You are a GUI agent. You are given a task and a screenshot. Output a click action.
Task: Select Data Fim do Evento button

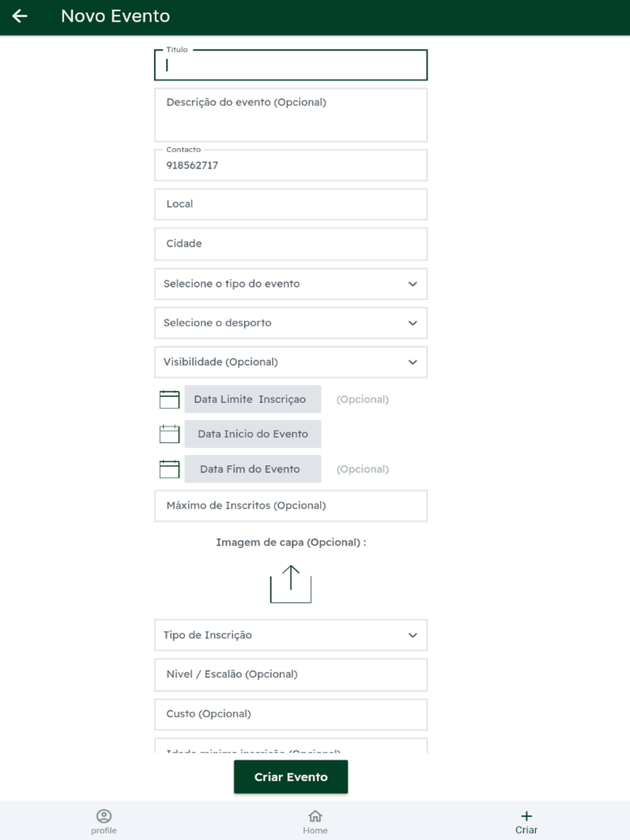pyautogui.click(x=253, y=469)
